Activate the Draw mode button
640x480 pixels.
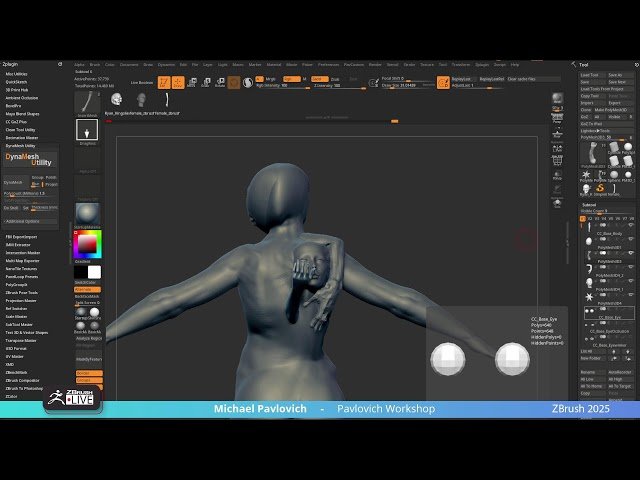[178, 82]
